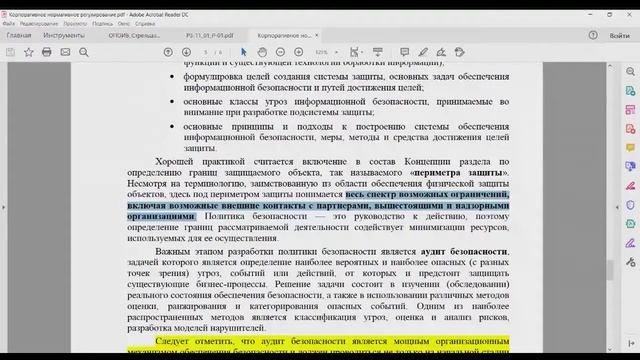Click the Войти sign-in button
The image size is (640, 360).
pyautogui.click(x=620, y=36)
